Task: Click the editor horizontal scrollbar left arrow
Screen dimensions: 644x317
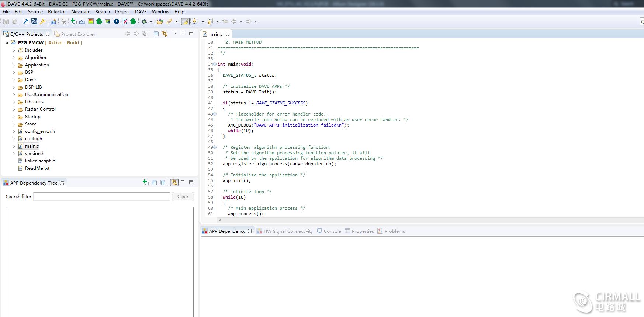Action: 220,220
